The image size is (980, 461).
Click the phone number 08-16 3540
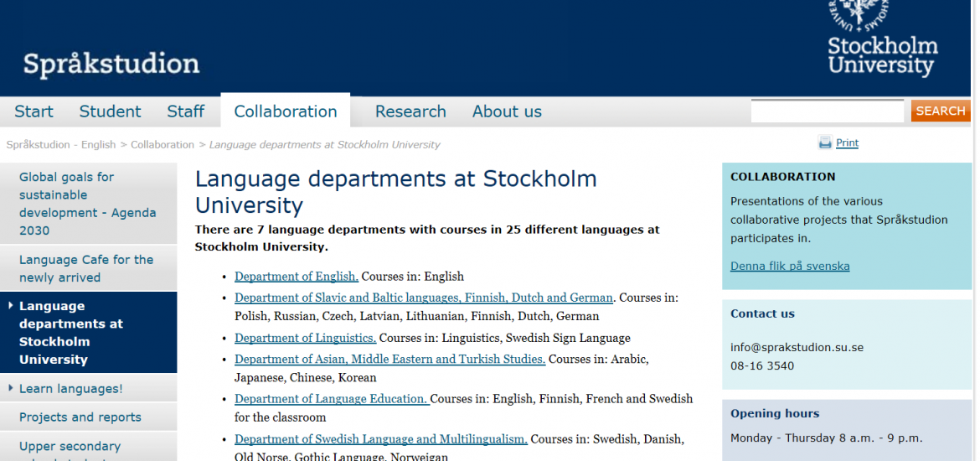click(x=762, y=366)
